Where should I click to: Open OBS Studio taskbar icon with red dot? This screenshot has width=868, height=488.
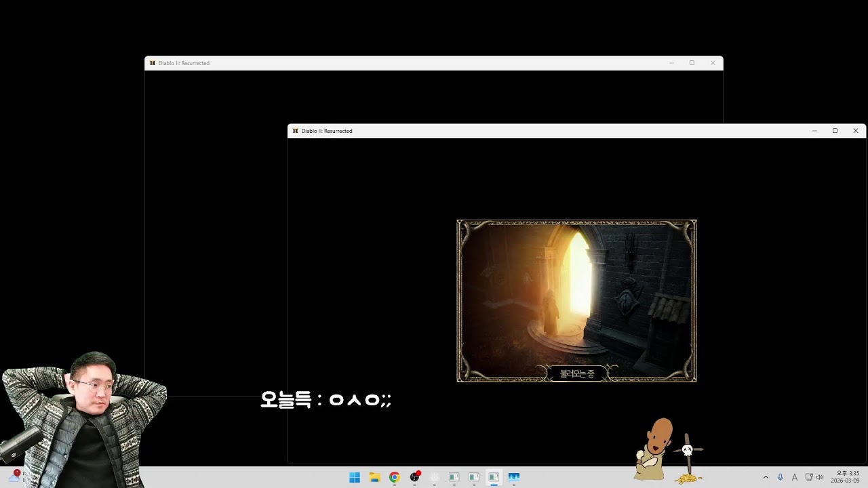[x=414, y=477]
